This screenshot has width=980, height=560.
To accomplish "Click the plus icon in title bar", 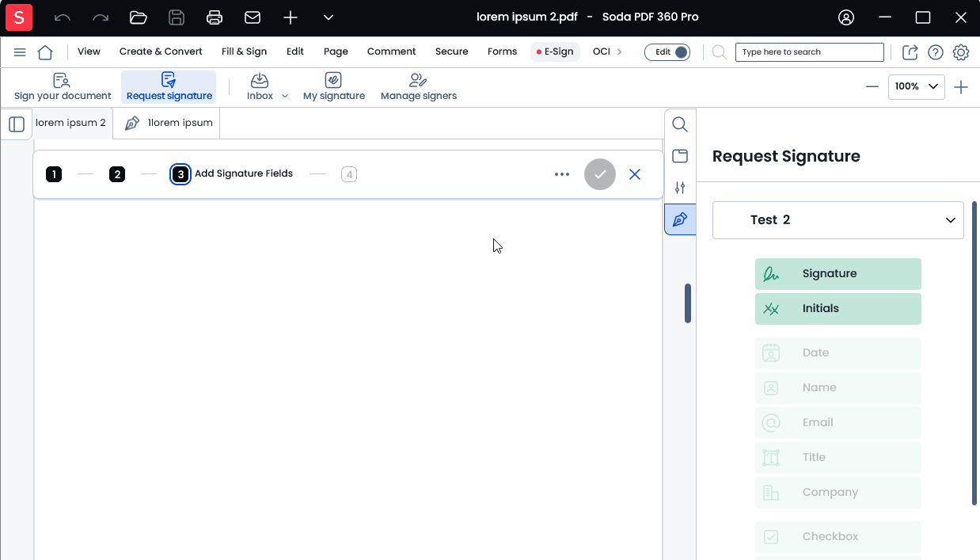I will click(291, 17).
